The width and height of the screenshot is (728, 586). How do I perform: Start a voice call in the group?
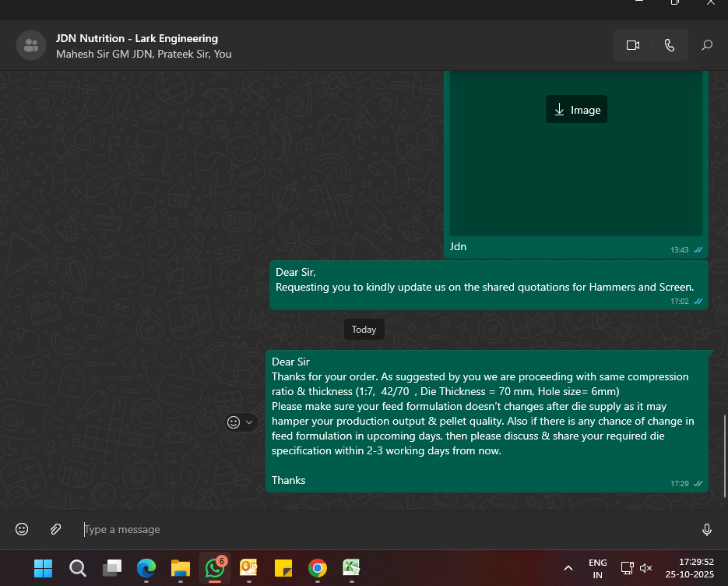click(669, 45)
